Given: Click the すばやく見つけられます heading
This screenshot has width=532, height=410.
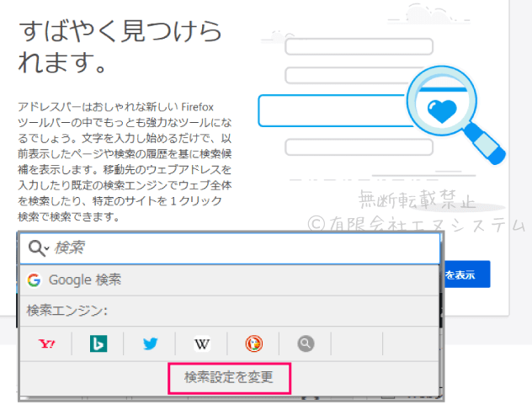Looking at the screenshot, I should point(120,46).
